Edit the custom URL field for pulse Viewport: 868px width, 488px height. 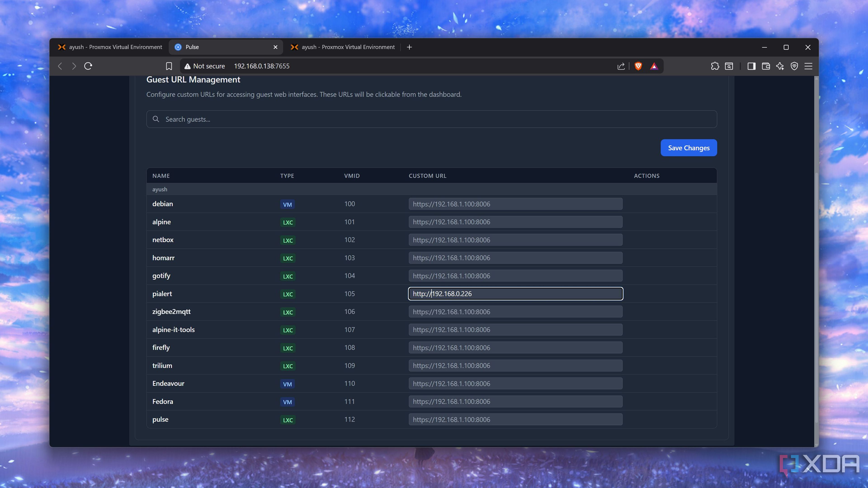pyautogui.click(x=515, y=419)
